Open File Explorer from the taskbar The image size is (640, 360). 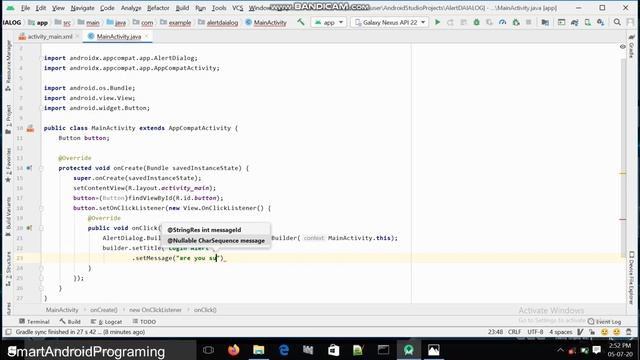[259, 350]
